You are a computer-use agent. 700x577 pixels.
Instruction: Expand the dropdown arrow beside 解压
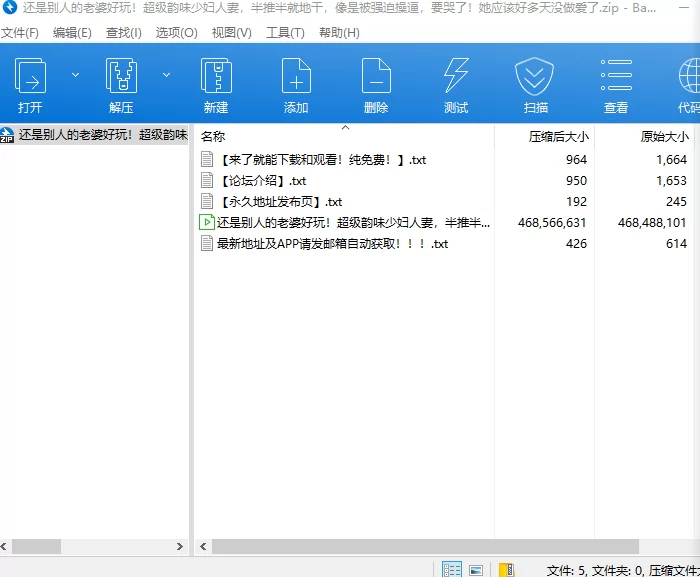click(166, 75)
